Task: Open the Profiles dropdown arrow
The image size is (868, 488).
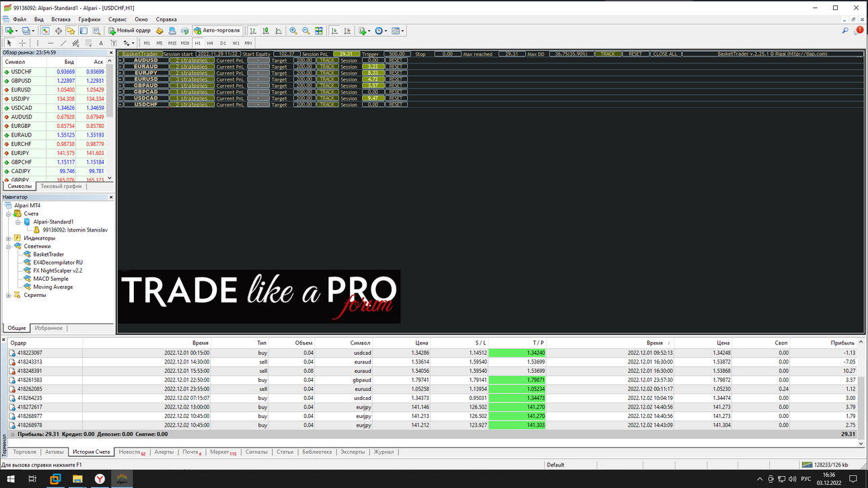Action: (33, 31)
